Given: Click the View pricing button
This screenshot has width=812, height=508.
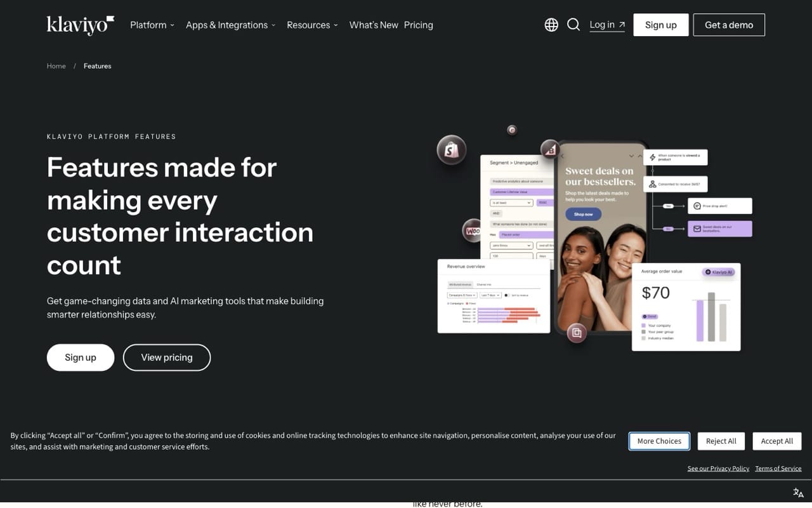Looking at the screenshot, I should point(167,358).
